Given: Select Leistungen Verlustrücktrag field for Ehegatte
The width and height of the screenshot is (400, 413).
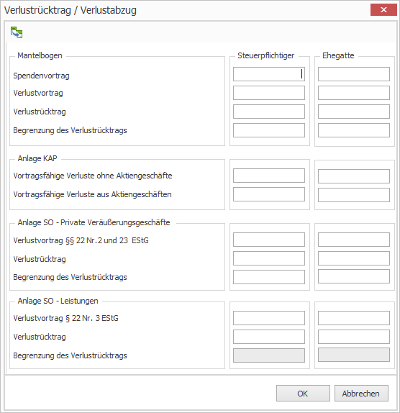Looking at the screenshot, I should point(354,337).
